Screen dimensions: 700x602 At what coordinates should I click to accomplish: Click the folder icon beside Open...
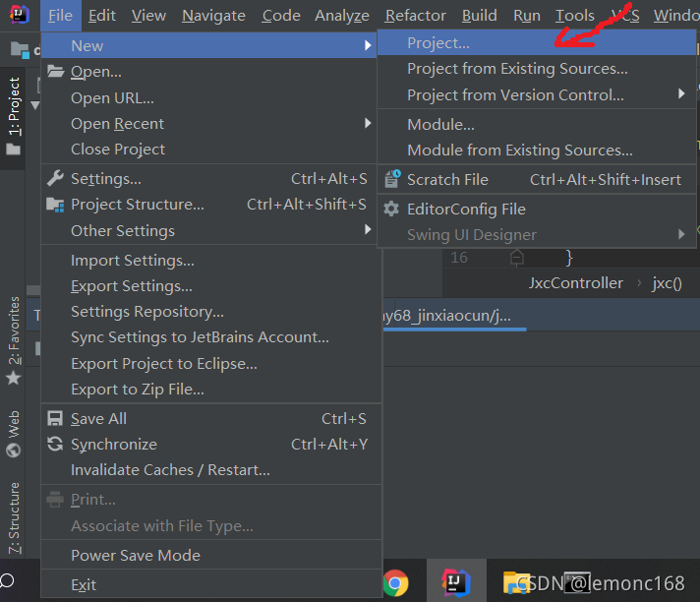click(x=56, y=71)
